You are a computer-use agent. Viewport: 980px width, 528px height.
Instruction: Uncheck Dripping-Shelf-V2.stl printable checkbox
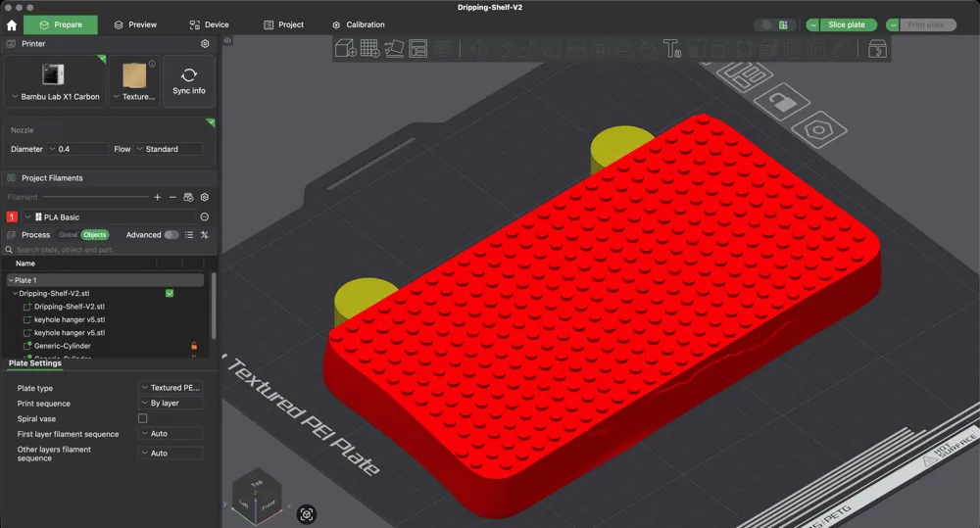tap(170, 293)
